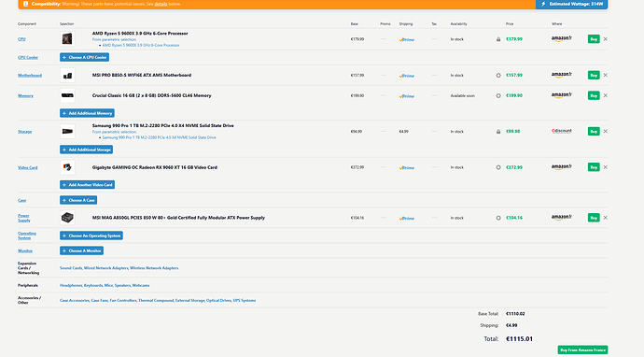
Task: Remove the MSI power supply with X
Action: [x=606, y=218]
